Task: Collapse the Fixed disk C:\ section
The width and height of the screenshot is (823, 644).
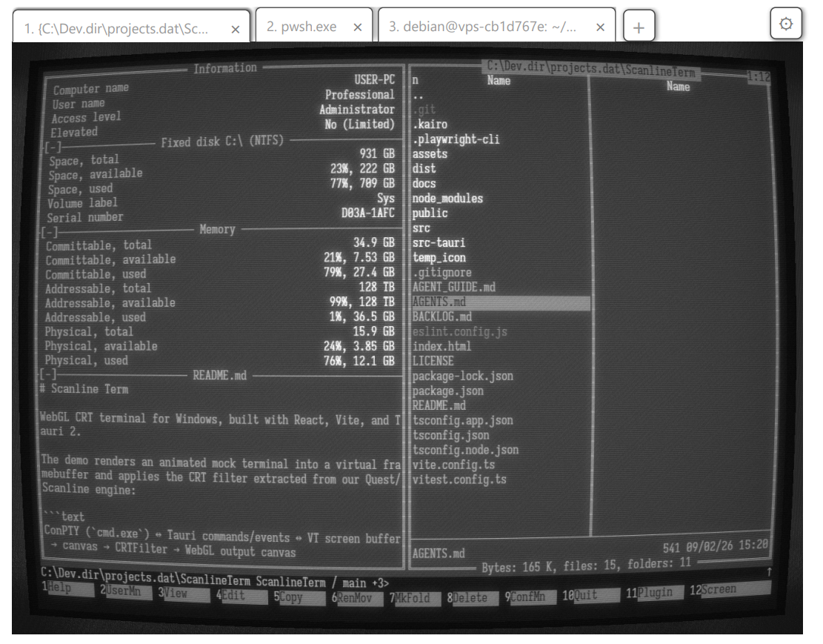Action: [53, 147]
